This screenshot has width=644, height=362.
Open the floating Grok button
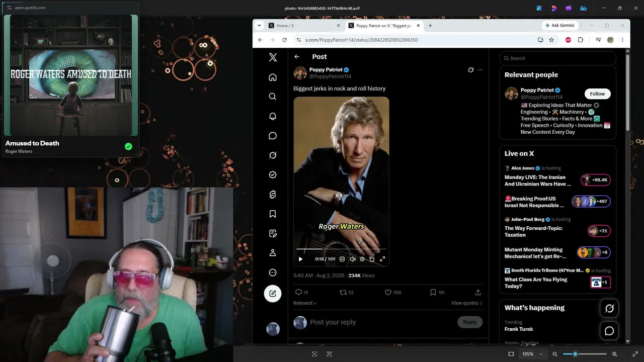coord(609,308)
